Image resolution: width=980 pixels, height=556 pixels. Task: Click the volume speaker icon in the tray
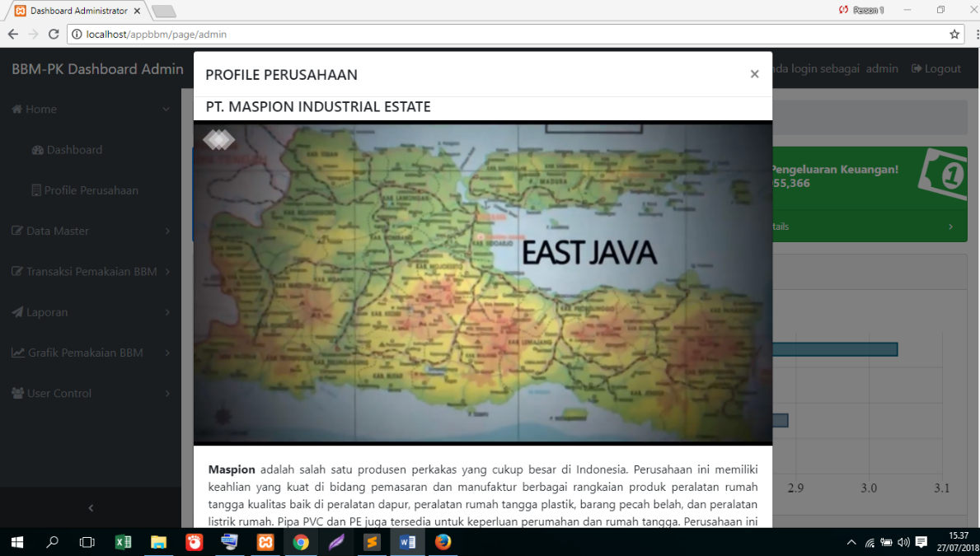coord(903,542)
